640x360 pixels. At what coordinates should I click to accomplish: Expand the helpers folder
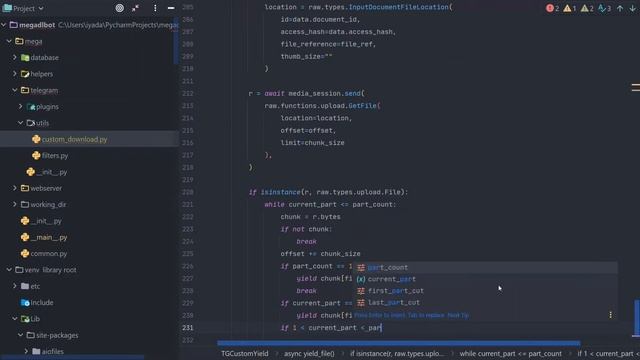pyautogui.click(x=15, y=74)
